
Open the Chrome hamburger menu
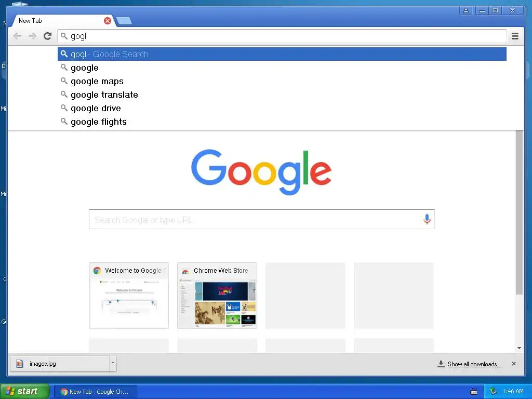point(515,36)
